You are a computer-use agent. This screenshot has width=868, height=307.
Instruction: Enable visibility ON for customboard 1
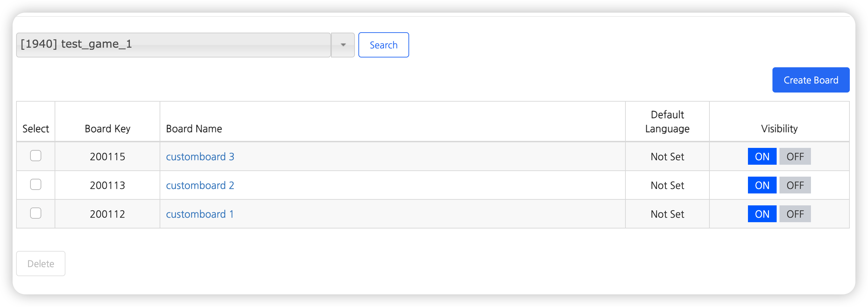pyautogui.click(x=762, y=214)
